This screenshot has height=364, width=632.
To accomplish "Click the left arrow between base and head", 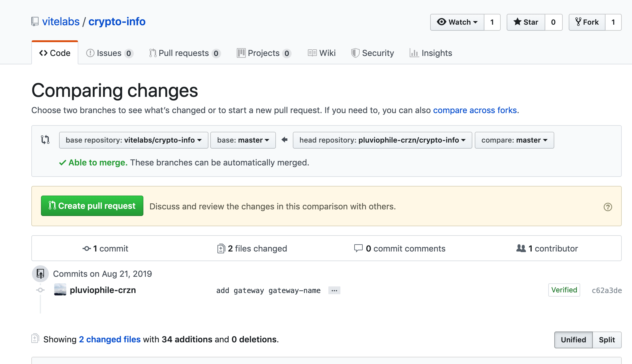I will point(284,140).
